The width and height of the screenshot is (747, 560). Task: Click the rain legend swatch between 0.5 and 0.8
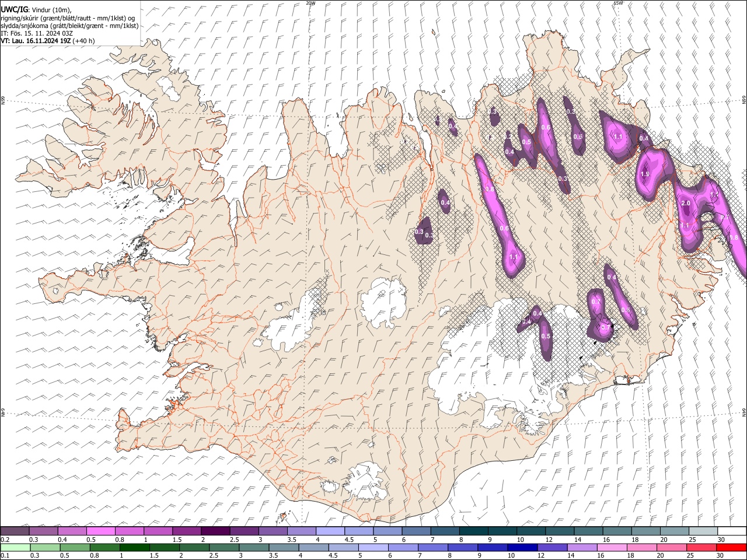point(75,547)
